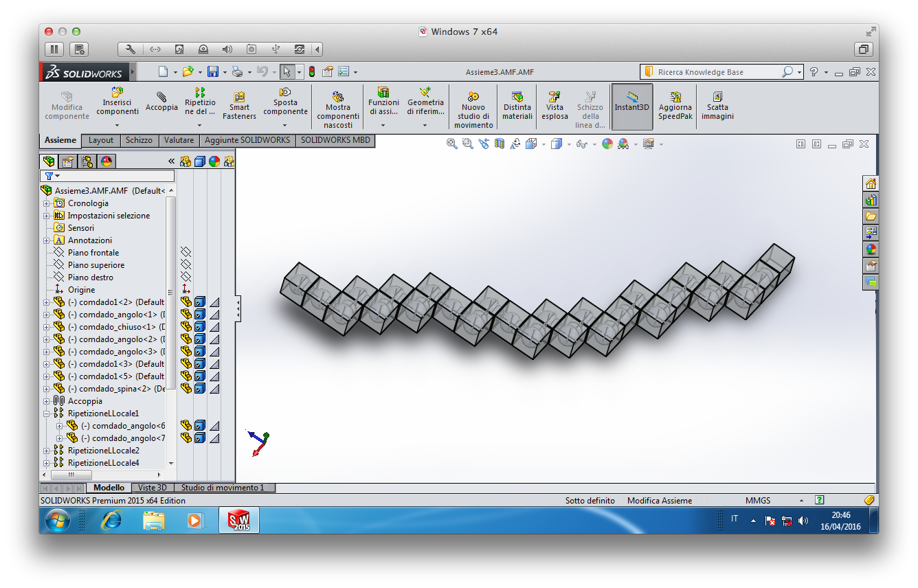The width and height of the screenshot is (918, 588).
Task: Toggle transparency for comdado_angolo<1> row
Action: 214,315
